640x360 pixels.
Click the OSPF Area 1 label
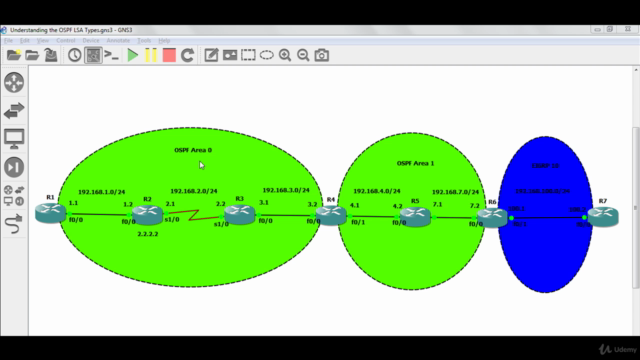416,163
